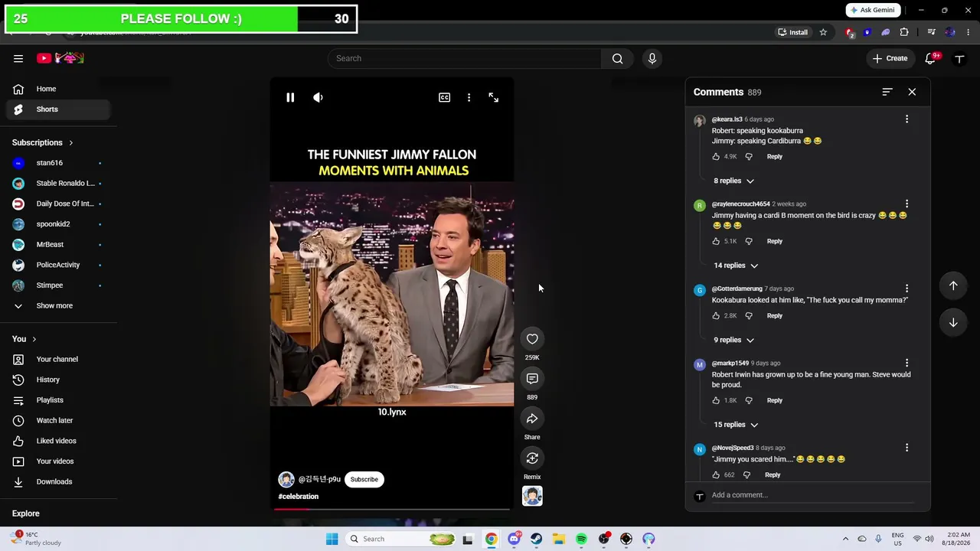Image resolution: width=980 pixels, height=551 pixels.
Task: Subscribe to the @김독년-p9u channel
Action: pos(364,479)
